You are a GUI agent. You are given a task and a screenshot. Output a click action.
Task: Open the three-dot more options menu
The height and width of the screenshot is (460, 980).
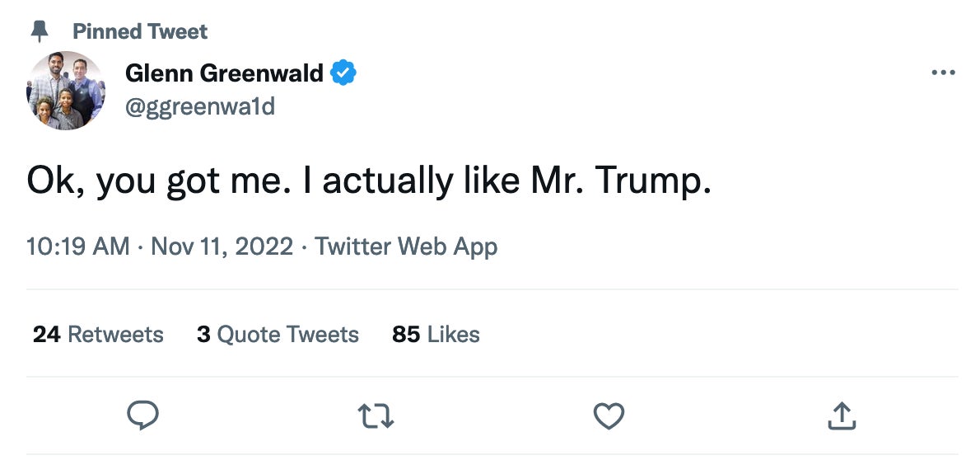943,73
